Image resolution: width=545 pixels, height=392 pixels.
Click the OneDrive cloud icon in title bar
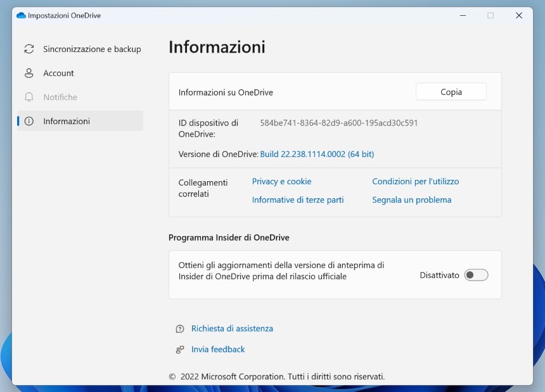(21, 16)
